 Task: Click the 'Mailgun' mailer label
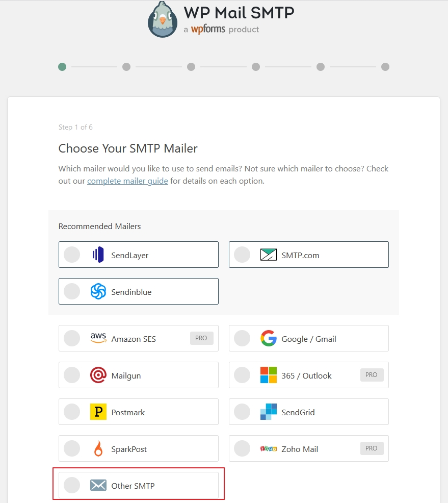(126, 375)
